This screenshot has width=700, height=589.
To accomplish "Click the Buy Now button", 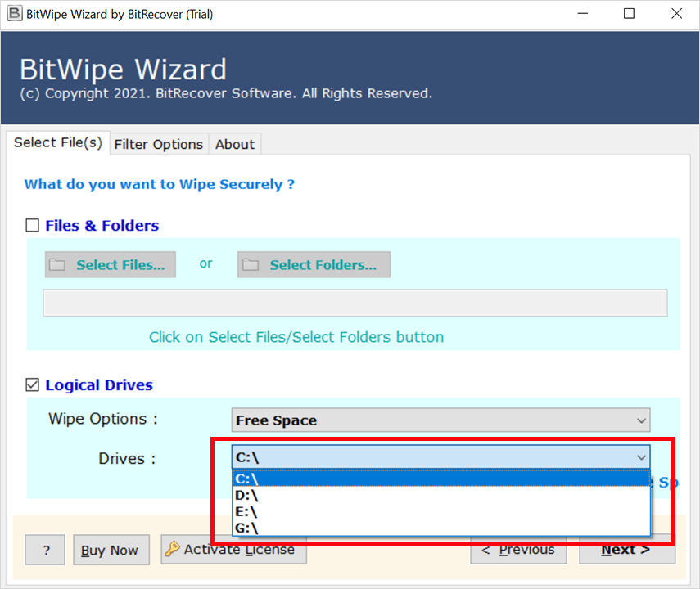I will (x=111, y=550).
